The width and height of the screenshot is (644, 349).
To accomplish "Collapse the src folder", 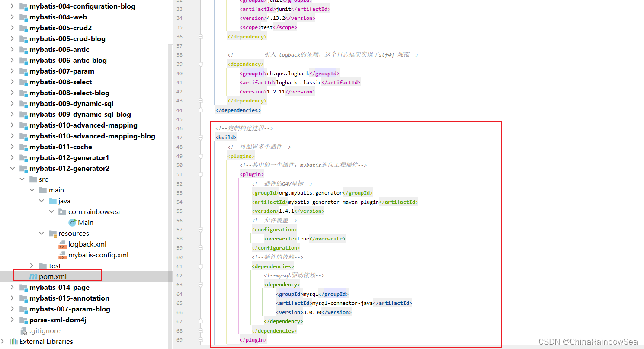I will tap(22, 179).
